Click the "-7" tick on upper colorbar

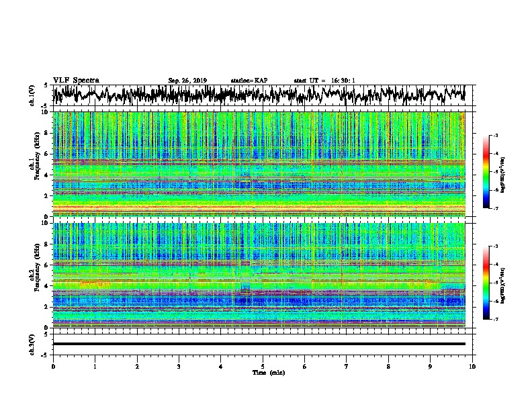pos(495,208)
